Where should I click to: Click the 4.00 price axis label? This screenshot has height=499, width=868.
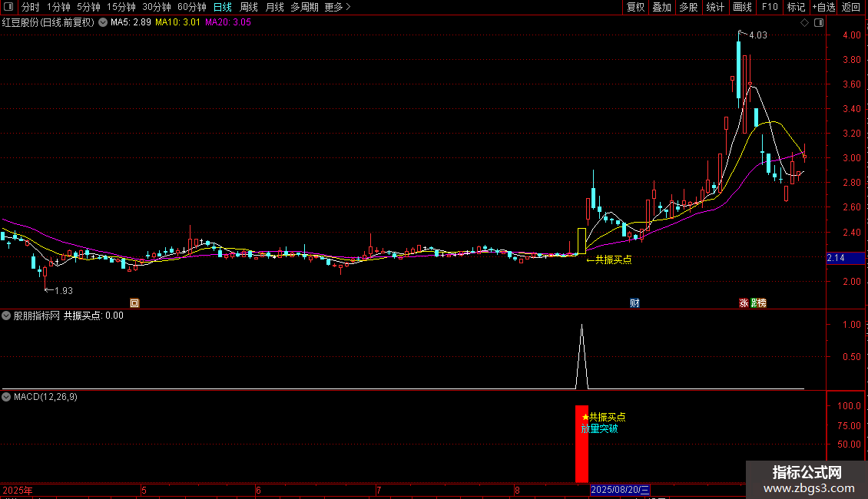coord(851,35)
